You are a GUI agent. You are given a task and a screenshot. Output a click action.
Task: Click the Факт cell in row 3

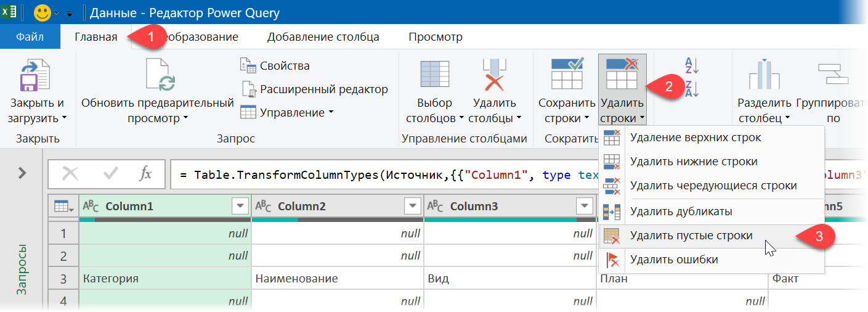[818, 279]
